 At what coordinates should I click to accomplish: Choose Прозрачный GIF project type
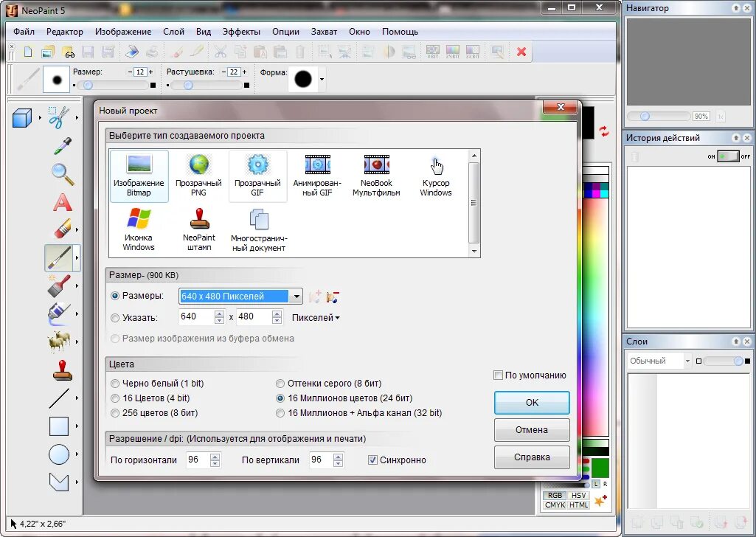pyautogui.click(x=257, y=176)
